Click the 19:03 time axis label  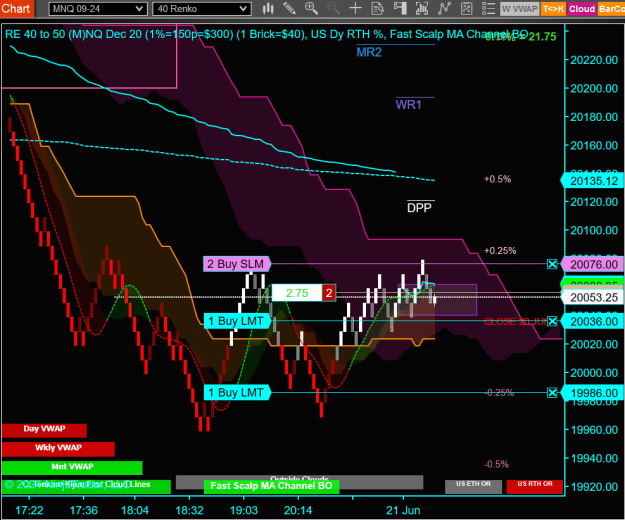point(244,510)
